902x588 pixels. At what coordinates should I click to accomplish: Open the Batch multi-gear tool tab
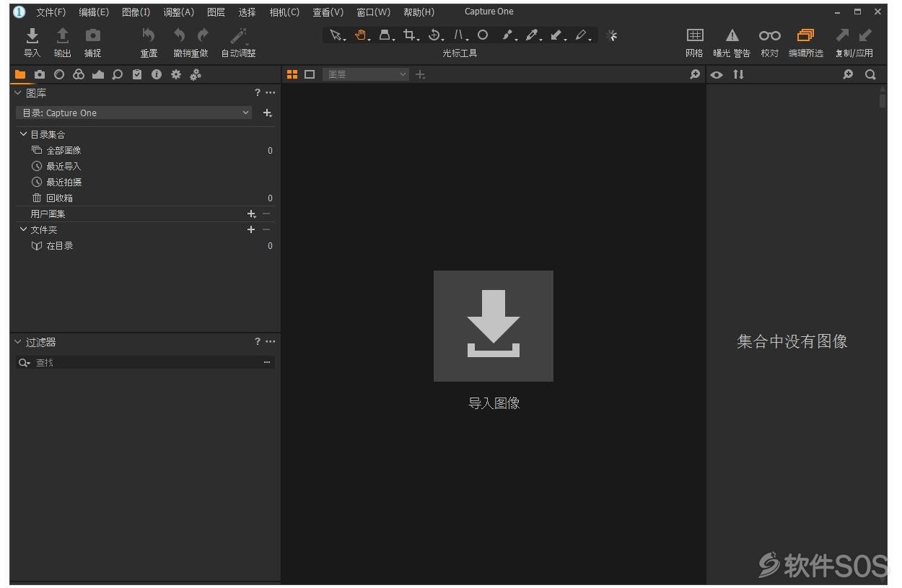tap(196, 74)
